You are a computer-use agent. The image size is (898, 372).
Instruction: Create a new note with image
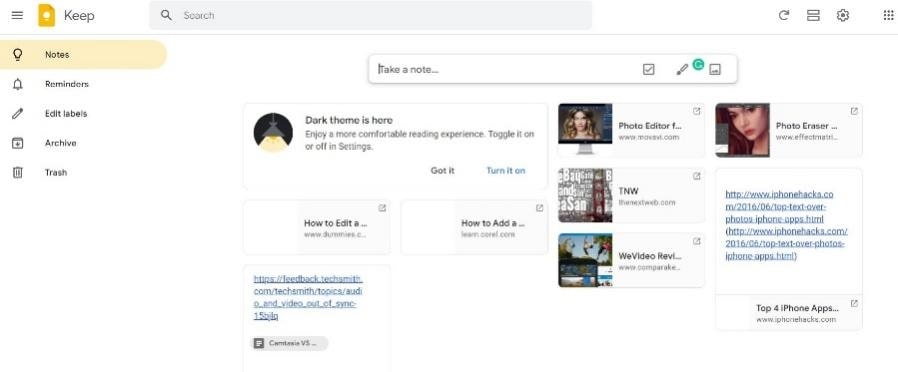pyautogui.click(x=715, y=69)
